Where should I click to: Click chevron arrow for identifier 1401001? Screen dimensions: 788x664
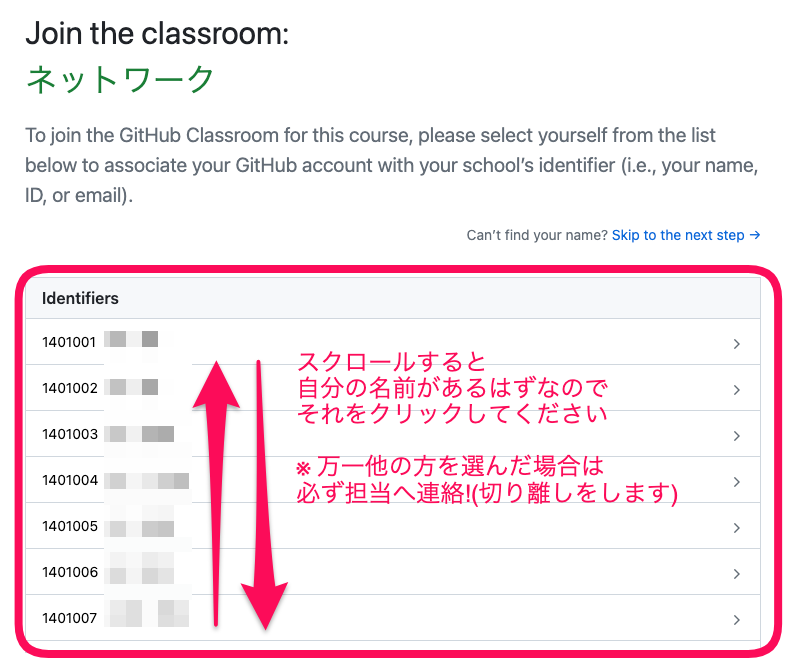point(736,344)
